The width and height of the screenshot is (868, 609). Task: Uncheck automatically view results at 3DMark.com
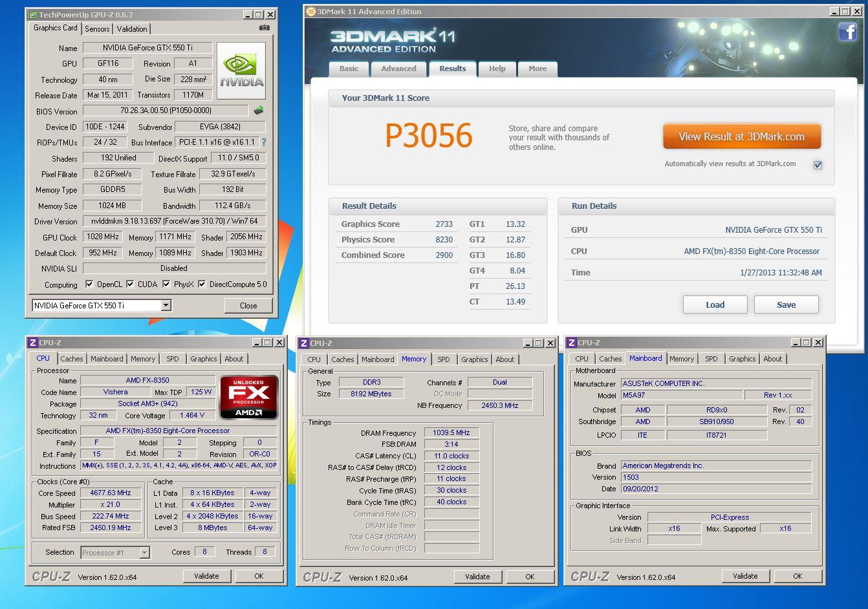point(818,165)
